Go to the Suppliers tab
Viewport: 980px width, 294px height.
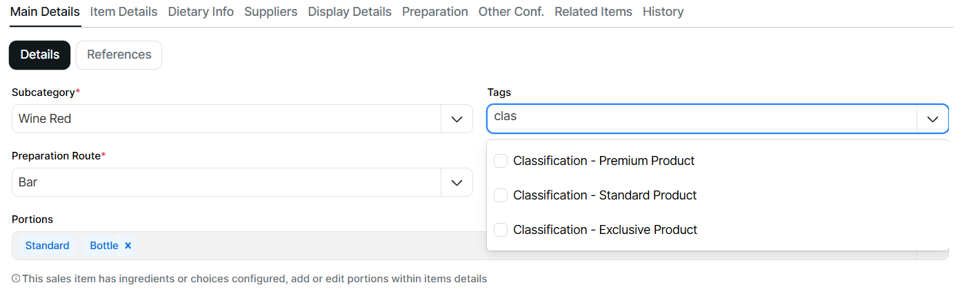pos(271,12)
